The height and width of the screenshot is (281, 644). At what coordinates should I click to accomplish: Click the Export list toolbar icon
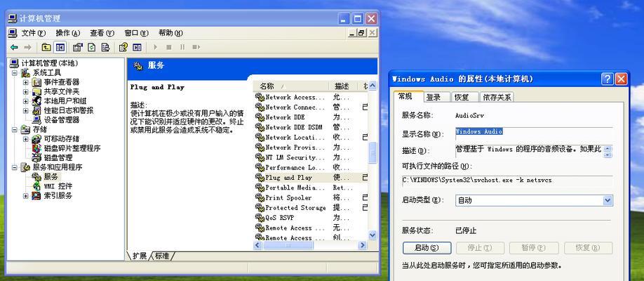point(105,47)
